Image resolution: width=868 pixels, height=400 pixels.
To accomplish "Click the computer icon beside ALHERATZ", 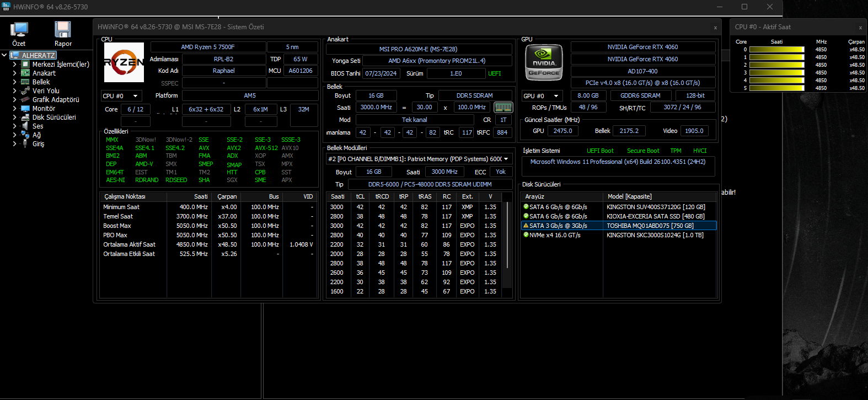I will 15,55.
